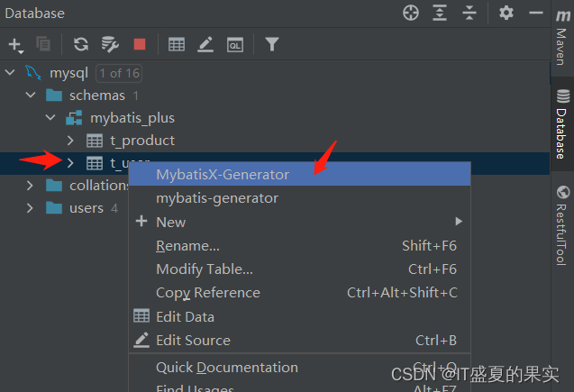Collapse the schemas folder
The height and width of the screenshot is (392, 574).
[x=31, y=96]
